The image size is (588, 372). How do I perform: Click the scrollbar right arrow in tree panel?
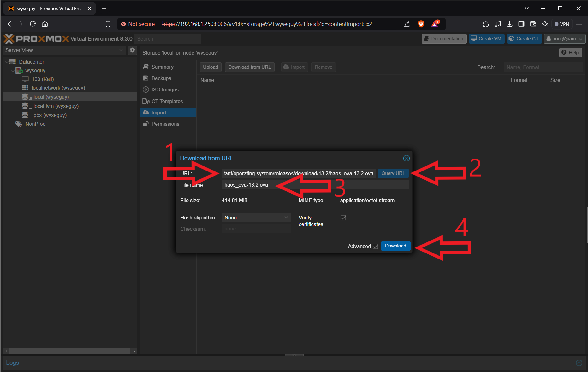click(134, 351)
